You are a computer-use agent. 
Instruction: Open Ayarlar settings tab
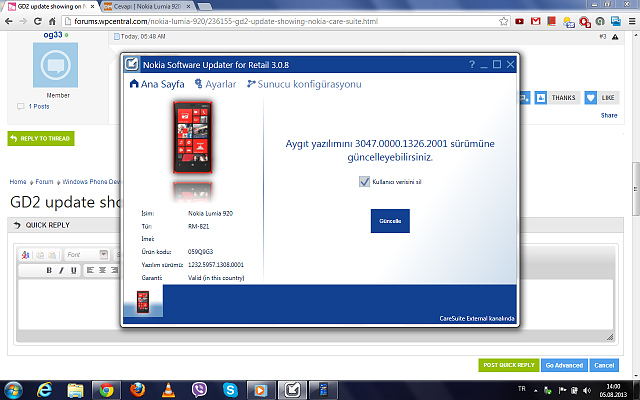(x=215, y=84)
